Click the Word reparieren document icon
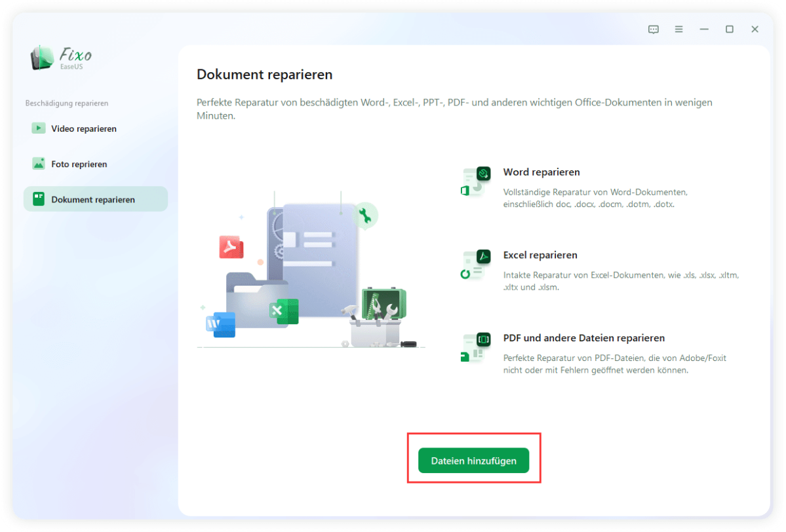786x532 pixels. [475, 182]
